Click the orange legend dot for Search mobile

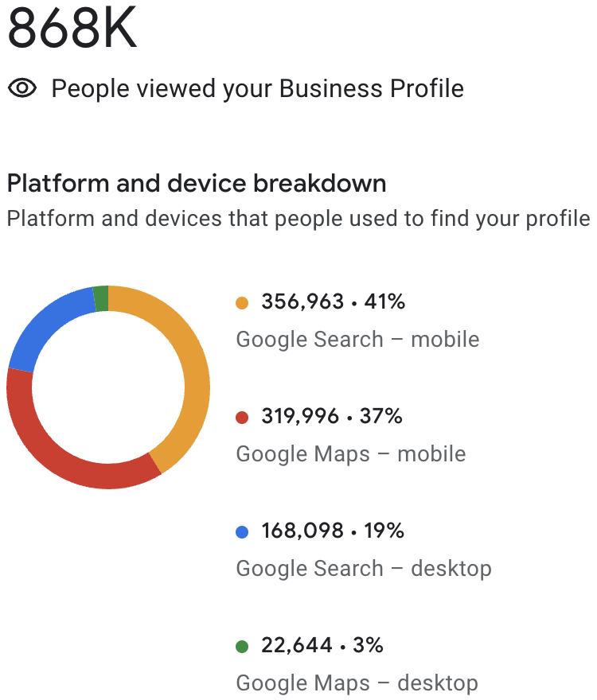click(x=242, y=303)
